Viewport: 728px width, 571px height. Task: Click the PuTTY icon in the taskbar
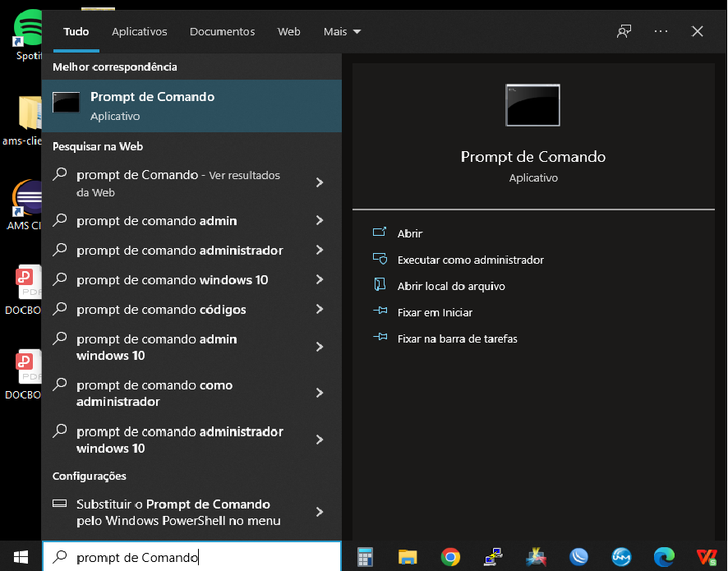point(493,557)
